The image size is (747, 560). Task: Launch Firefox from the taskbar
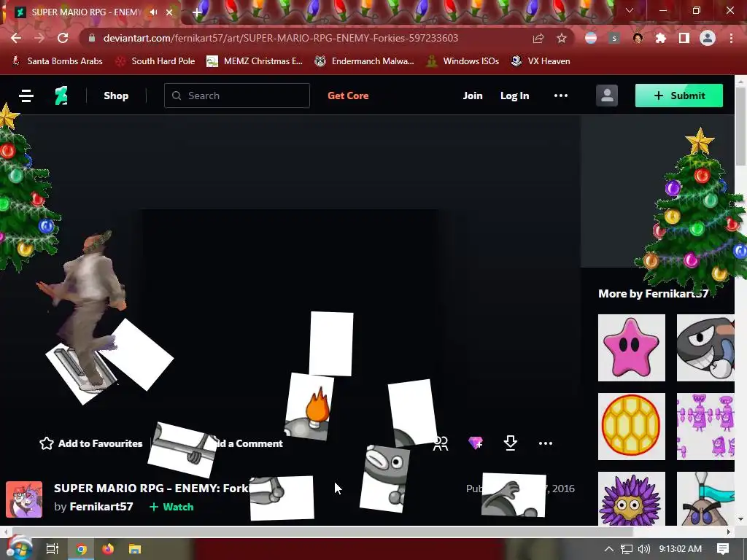coord(108,549)
